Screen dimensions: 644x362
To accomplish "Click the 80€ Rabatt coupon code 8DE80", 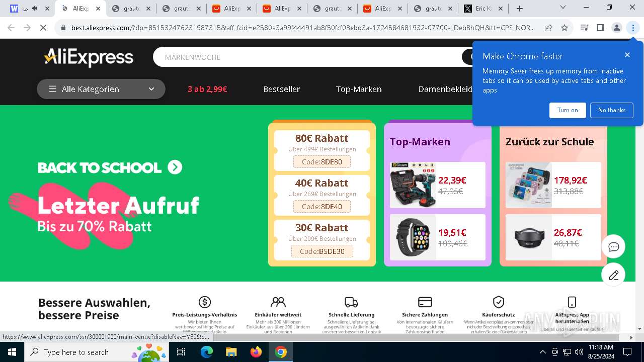I will point(322,162).
